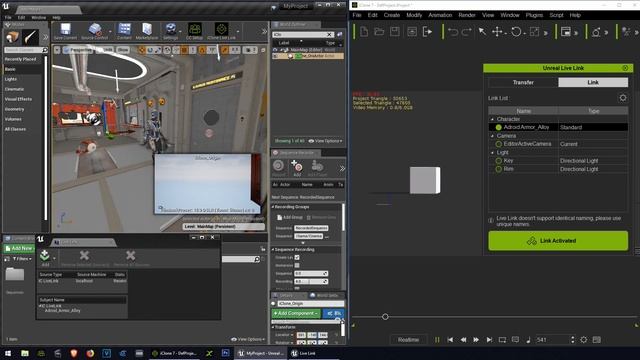
Task: Choose the iClone Select arrow tool
Action: coord(482,32)
